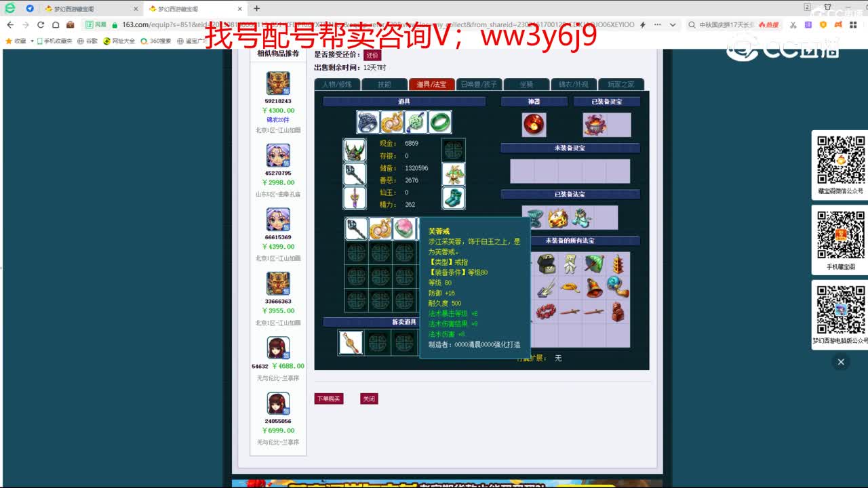Toggle the 还价 acceptance option
This screenshot has height=488, width=868.
pos(372,54)
